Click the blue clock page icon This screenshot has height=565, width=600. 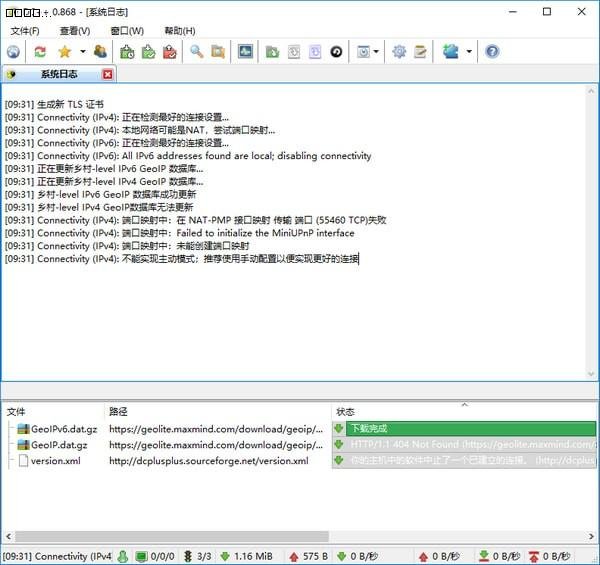tap(315, 52)
